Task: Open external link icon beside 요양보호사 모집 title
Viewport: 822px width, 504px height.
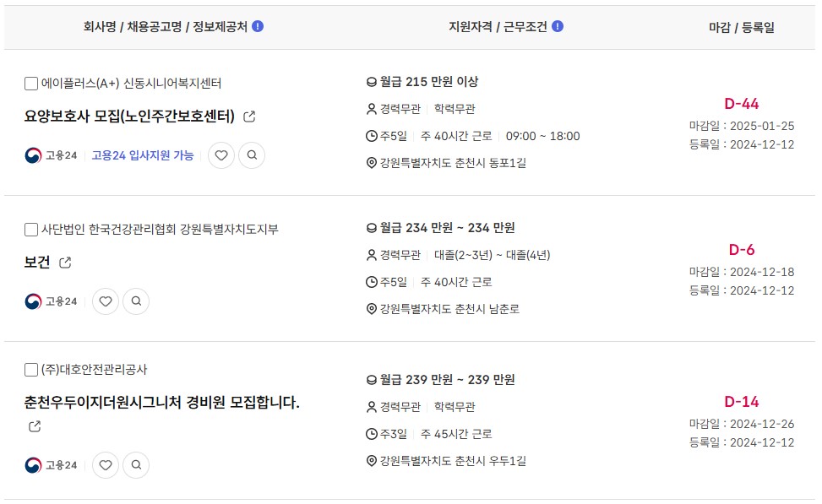Action: (249, 117)
